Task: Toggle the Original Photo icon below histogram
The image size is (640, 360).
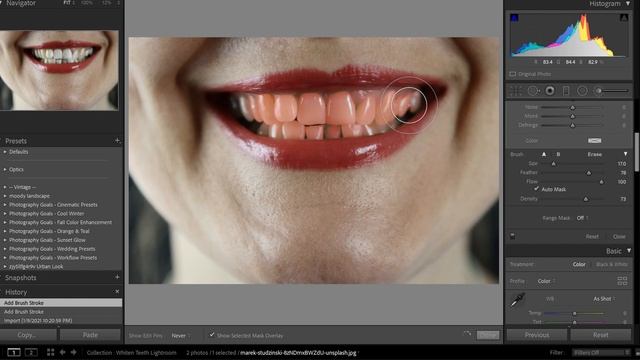Action: coord(513,74)
